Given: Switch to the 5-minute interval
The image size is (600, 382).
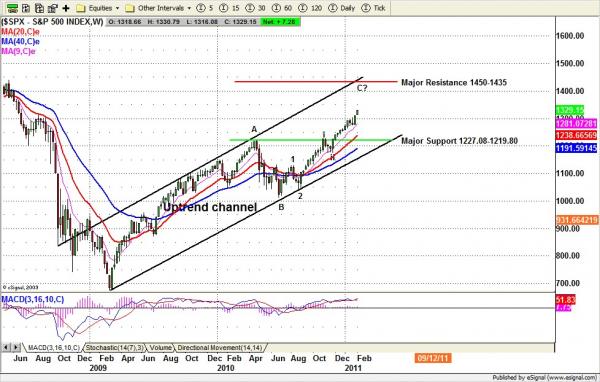Looking at the screenshot, I should tap(205, 8).
